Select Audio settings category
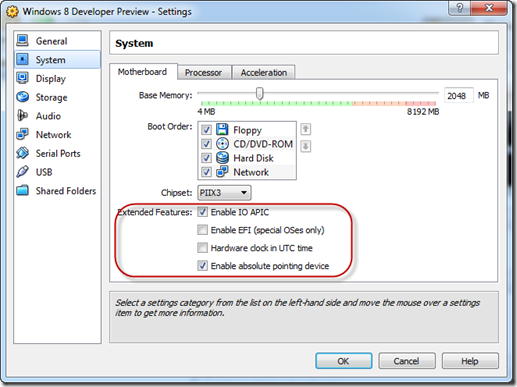Screen dimensions: 517x387 pos(57,116)
